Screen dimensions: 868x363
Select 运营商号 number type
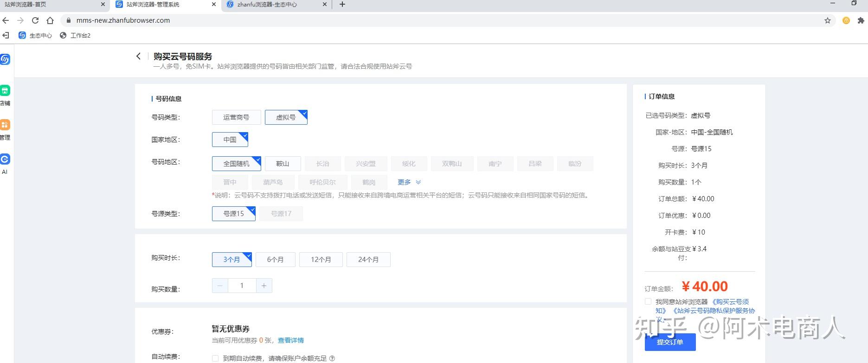click(236, 117)
